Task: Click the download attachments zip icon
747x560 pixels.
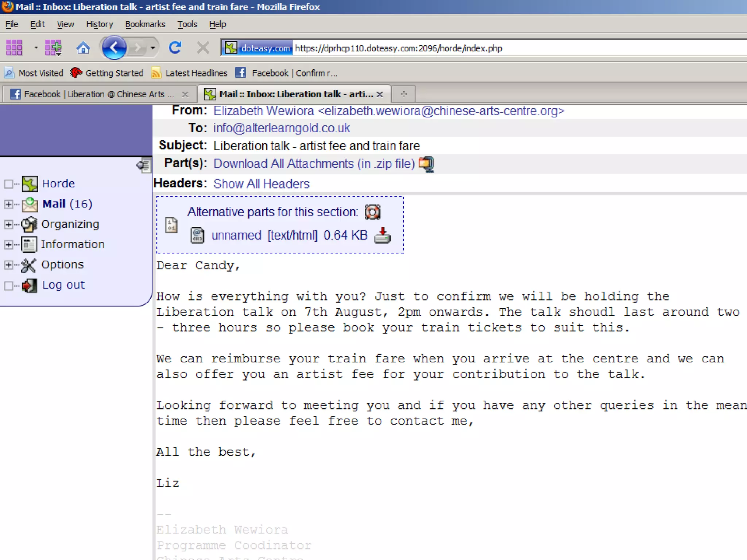Action: pyautogui.click(x=426, y=164)
